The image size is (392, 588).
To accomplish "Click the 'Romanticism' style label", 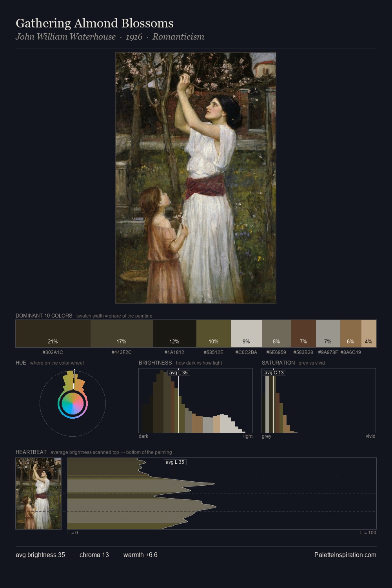I will coord(178,37).
